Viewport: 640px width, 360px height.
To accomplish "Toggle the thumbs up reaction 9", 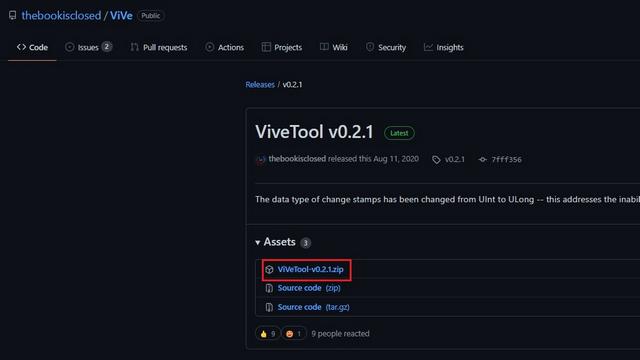I will pos(268,333).
